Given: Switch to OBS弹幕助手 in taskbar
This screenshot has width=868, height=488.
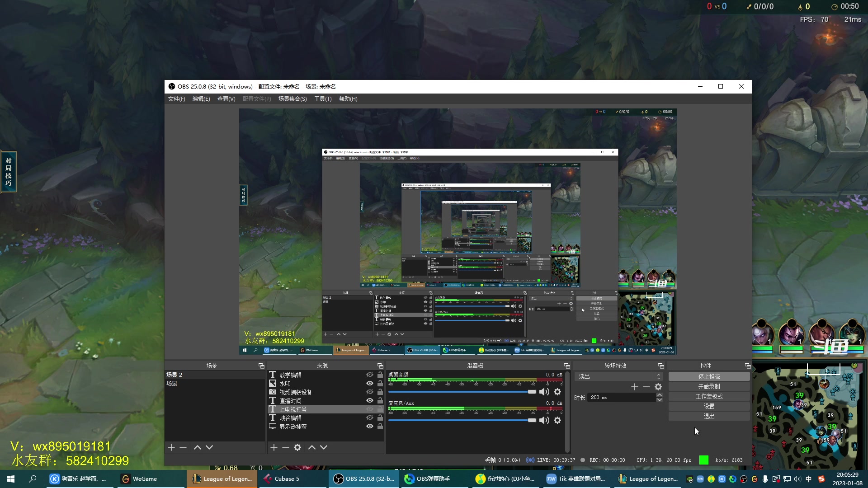Looking at the screenshot, I should click(x=435, y=479).
